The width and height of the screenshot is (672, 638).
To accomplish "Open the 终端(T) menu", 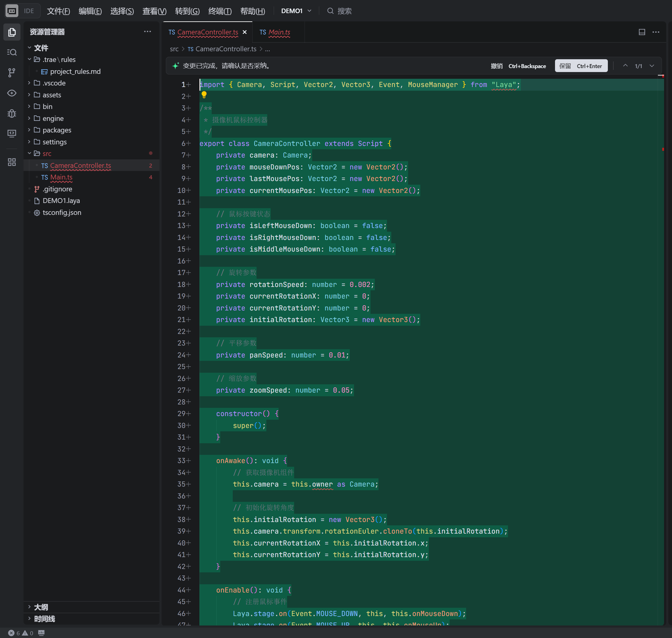I will point(220,11).
